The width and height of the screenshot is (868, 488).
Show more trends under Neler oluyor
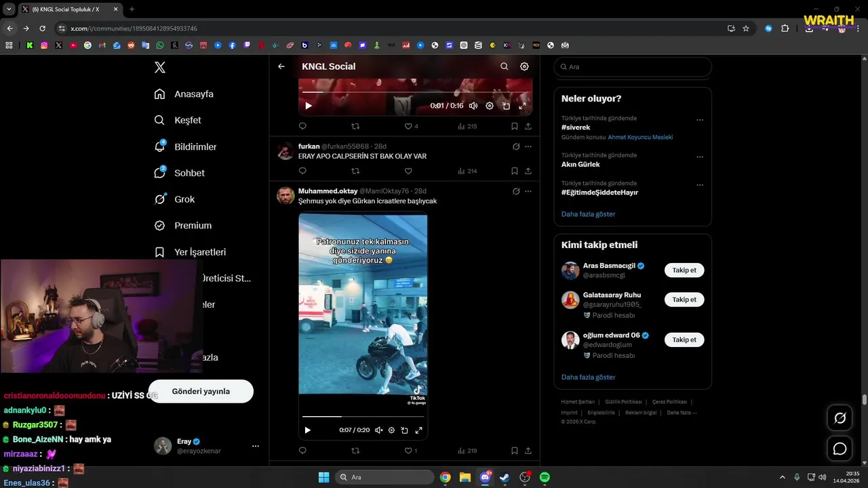click(589, 214)
